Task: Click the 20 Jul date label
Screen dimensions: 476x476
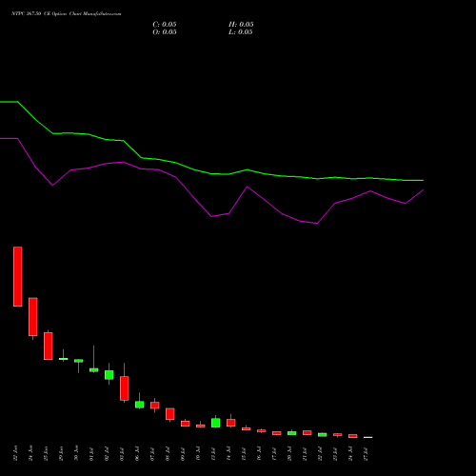Action: click(x=289, y=454)
